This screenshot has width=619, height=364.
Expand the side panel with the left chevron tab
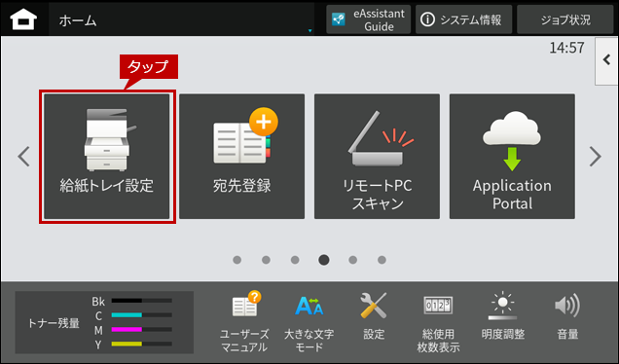click(606, 60)
